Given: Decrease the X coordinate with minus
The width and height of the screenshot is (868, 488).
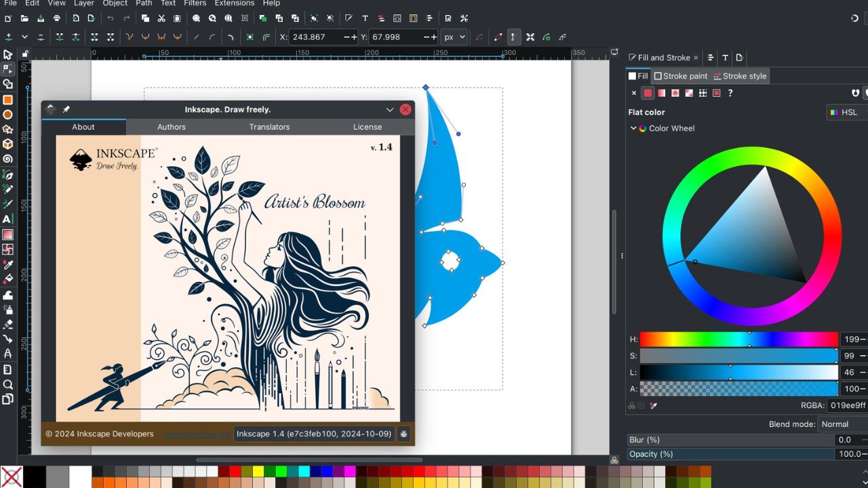Looking at the screenshot, I should pos(347,37).
